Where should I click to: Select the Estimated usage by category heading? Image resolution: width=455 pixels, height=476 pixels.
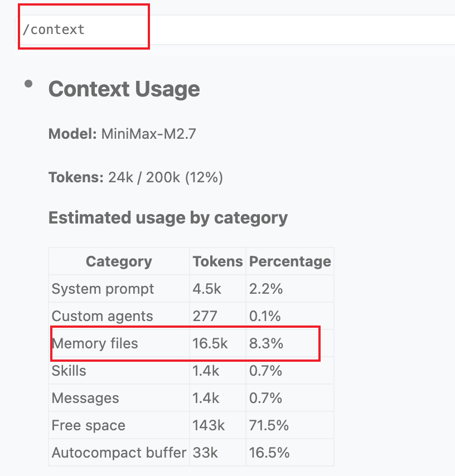pyautogui.click(x=168, y=217)
